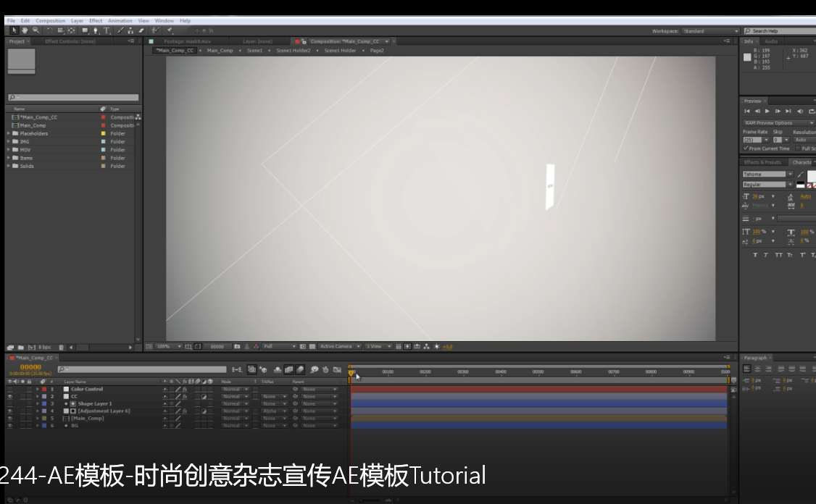816x504 pixels.
Task: Expand the Placeholders folder
Action: 8,133
